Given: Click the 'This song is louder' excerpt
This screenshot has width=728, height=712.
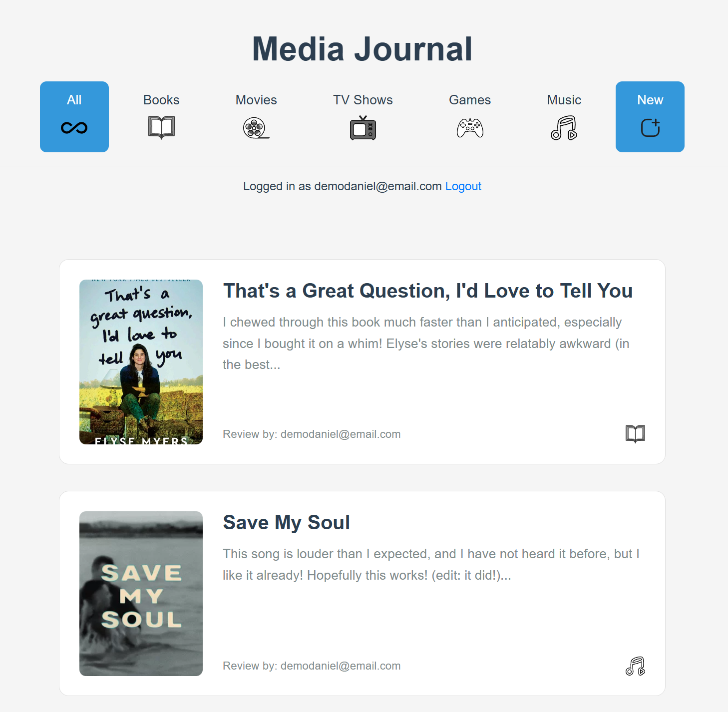Looking at the screenshot, I should (431, 565).
